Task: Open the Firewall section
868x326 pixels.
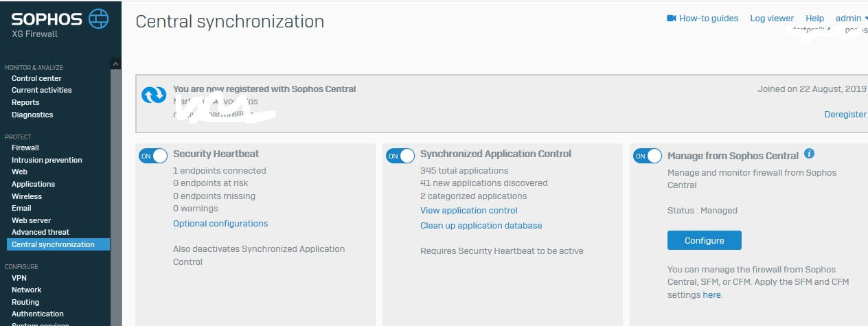Action: (x=25, y=148)
